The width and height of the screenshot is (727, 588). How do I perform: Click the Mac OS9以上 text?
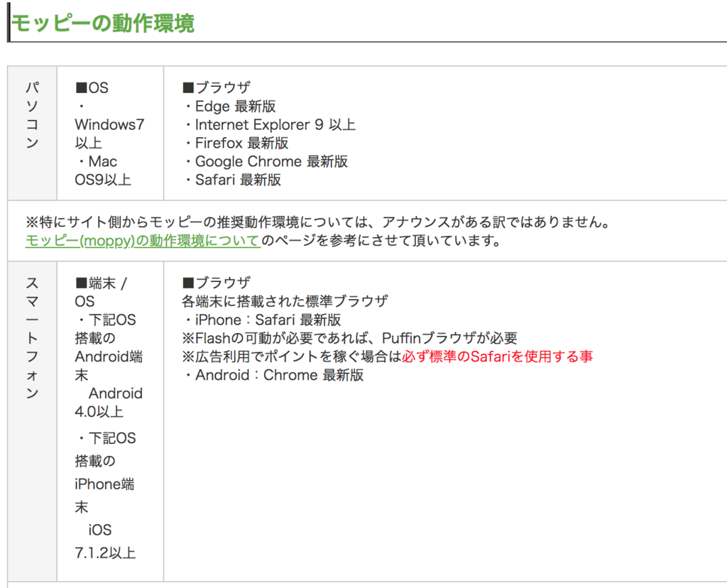tap(103, 170)
